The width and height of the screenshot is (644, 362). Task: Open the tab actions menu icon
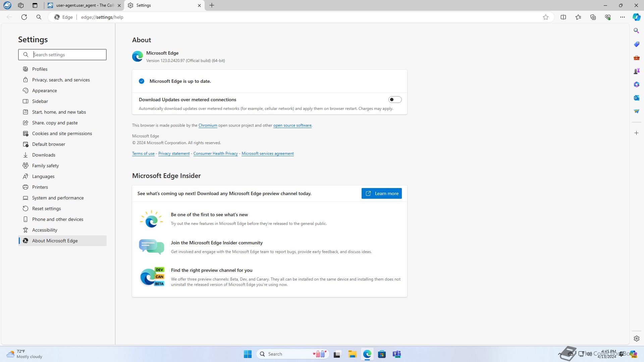[35, 5]
